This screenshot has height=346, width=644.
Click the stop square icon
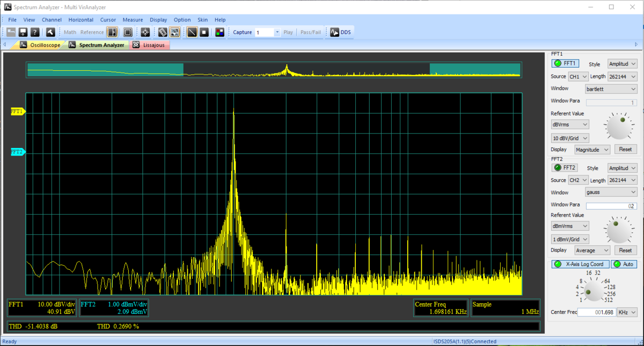point(204,32)
